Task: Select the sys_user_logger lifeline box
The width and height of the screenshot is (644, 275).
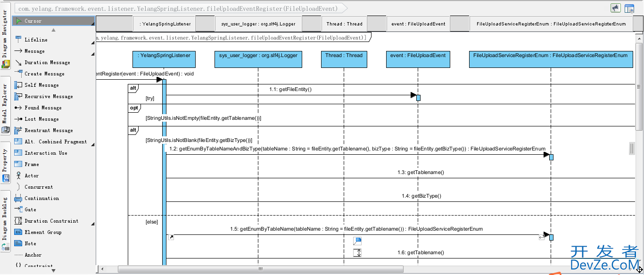Action: click(258, 59)
